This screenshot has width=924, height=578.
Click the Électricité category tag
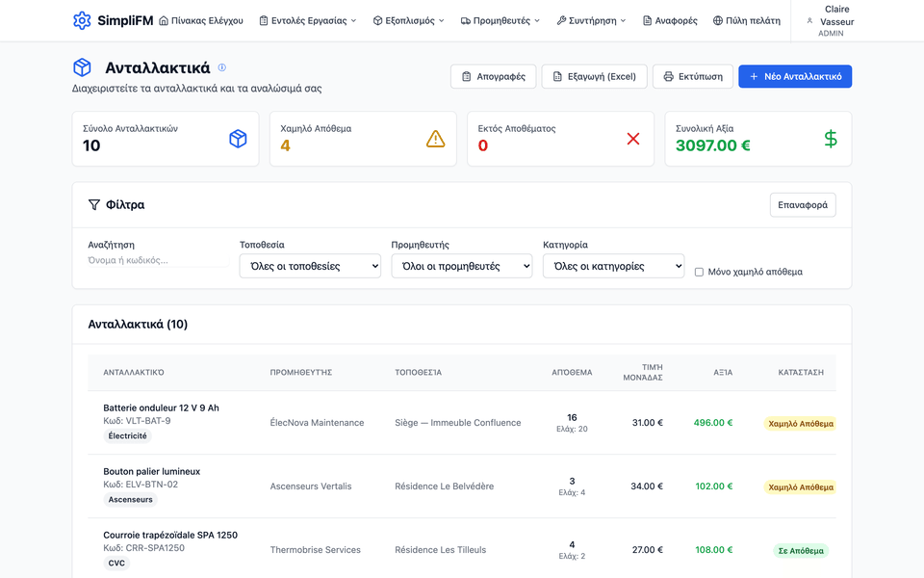coord(127,435)
